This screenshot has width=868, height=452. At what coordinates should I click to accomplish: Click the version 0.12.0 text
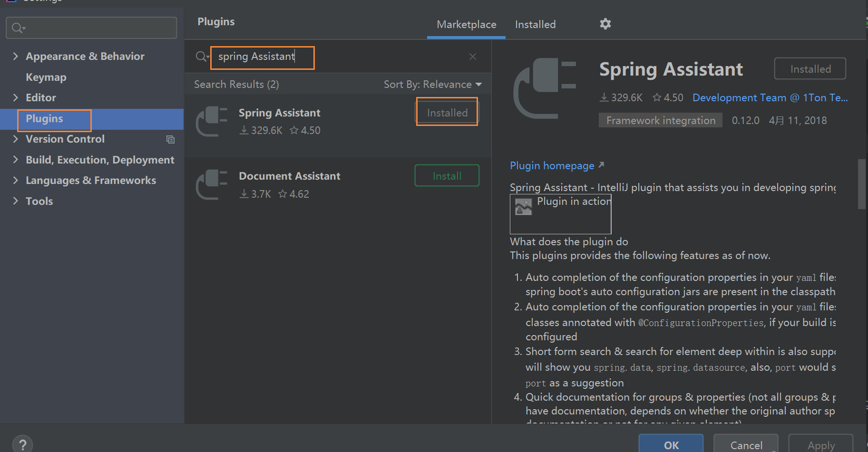click(x=745, y=120)
